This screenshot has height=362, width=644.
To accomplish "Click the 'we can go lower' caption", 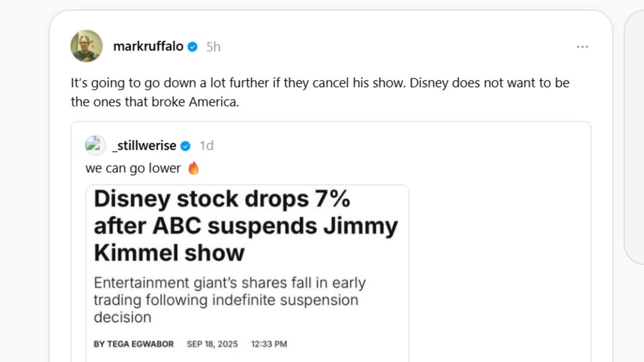I will click(x=132, y=167).
